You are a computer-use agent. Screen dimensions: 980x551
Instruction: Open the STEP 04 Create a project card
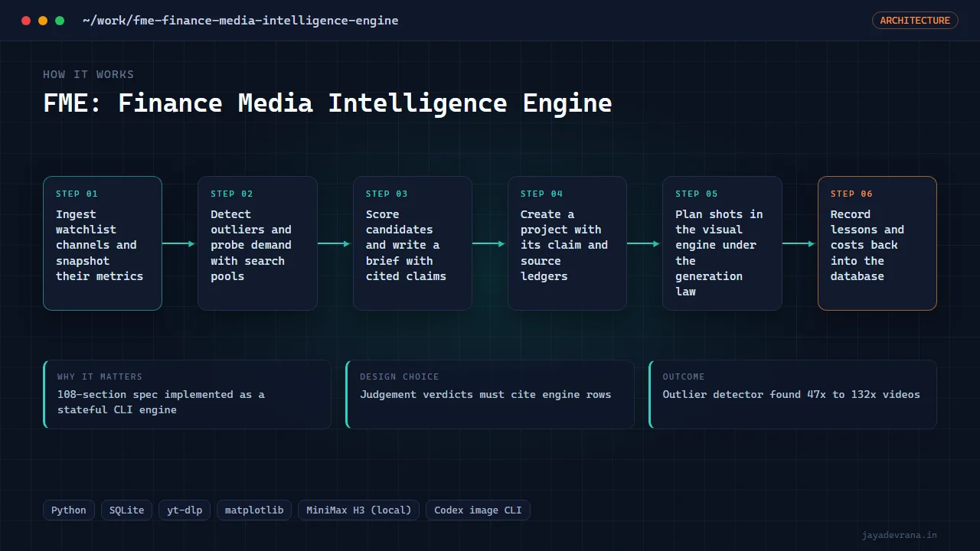click(567, 243)
